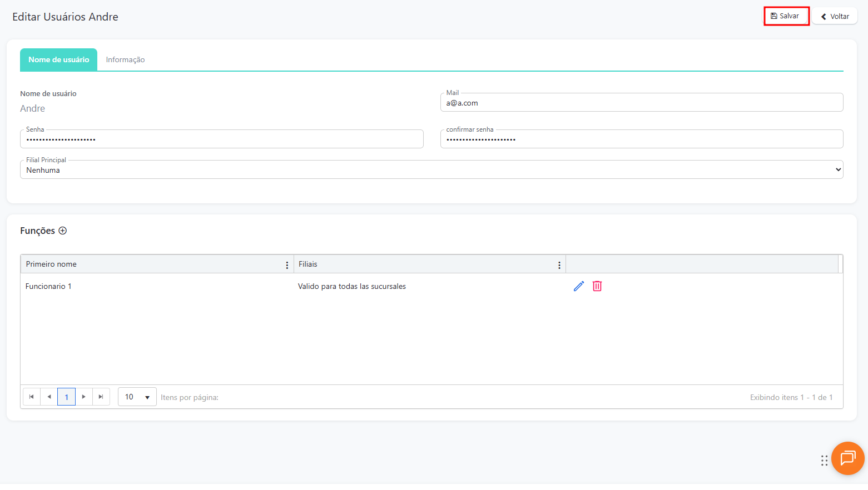
Task: Select page 1 in the pager
Action: pyautogui.click(x=66, y=397)
